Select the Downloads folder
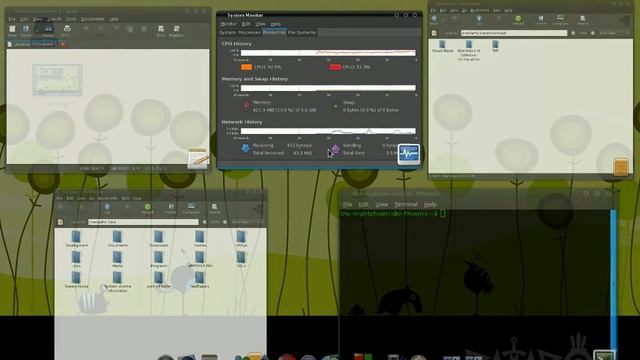The width and height of the screenshot is (640, 360). [x=158, y=239]
